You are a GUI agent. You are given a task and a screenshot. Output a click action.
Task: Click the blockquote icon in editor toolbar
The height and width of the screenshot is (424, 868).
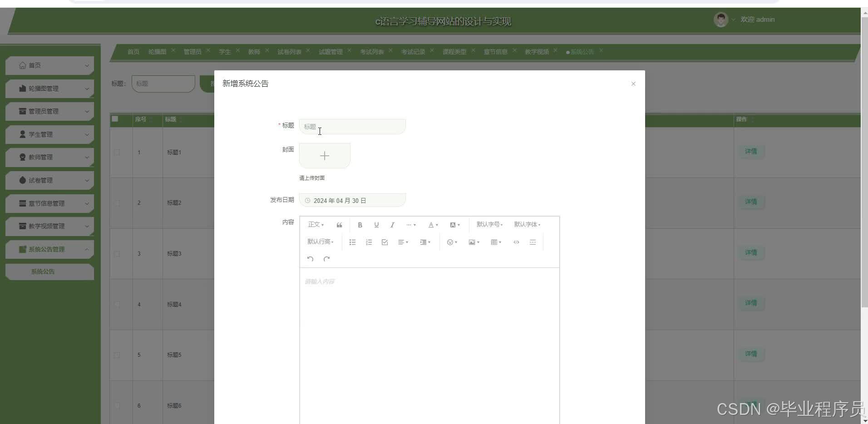(339, 225)
